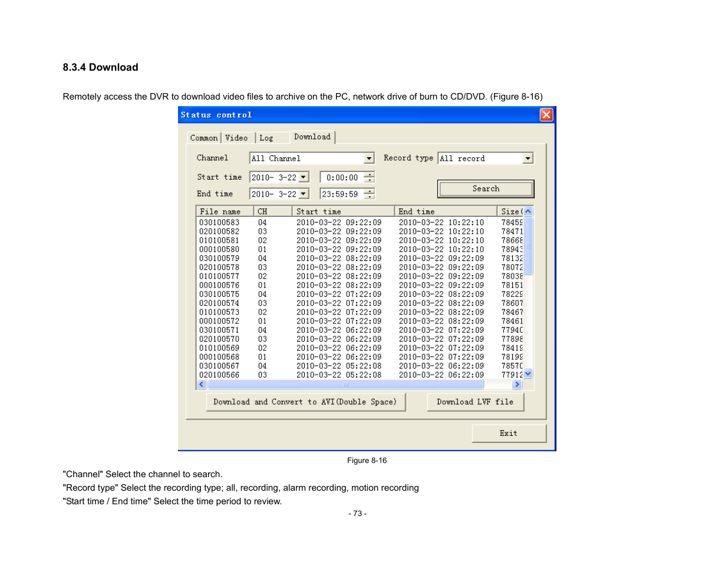The image size is (728, 562).
Task: Decrease start time with spinner down arrow
Action: click(x=369, y=180)
